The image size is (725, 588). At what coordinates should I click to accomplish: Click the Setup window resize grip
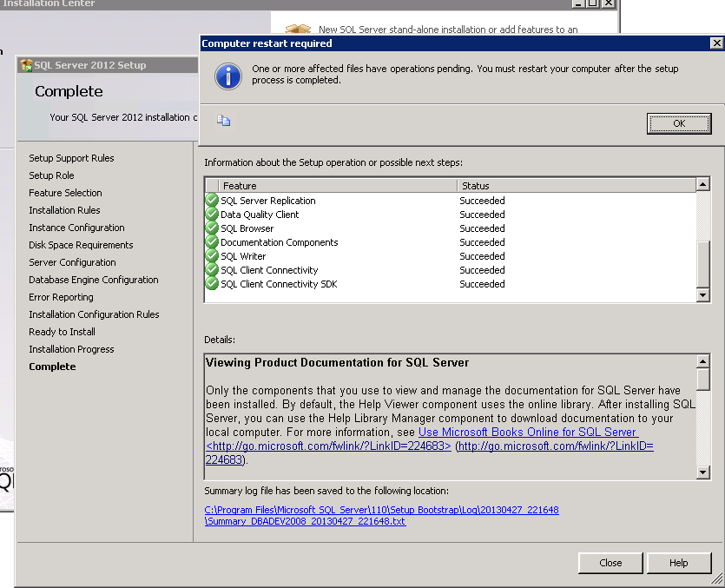pyautogui.click(x=716, y=578)
